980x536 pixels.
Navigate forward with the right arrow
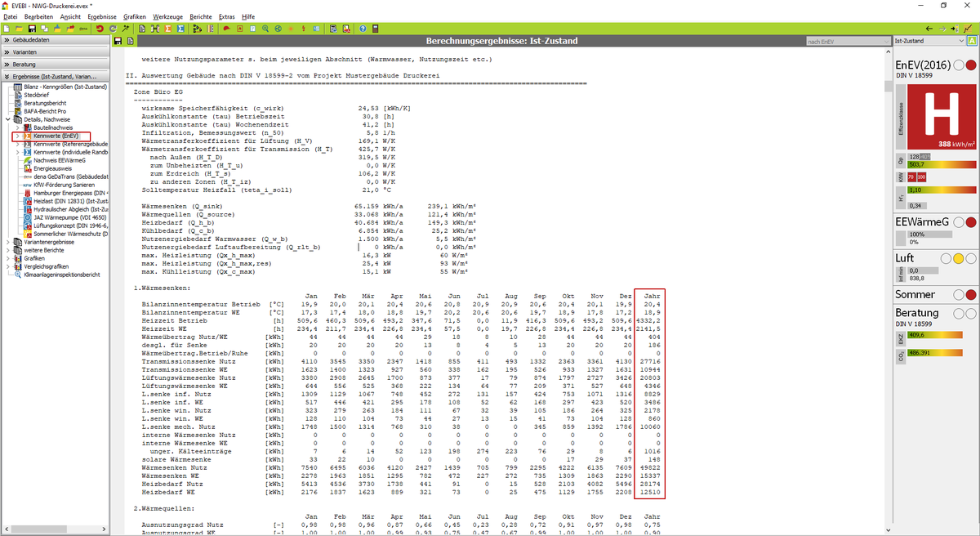pyautogui.click(x=943, y=28)
